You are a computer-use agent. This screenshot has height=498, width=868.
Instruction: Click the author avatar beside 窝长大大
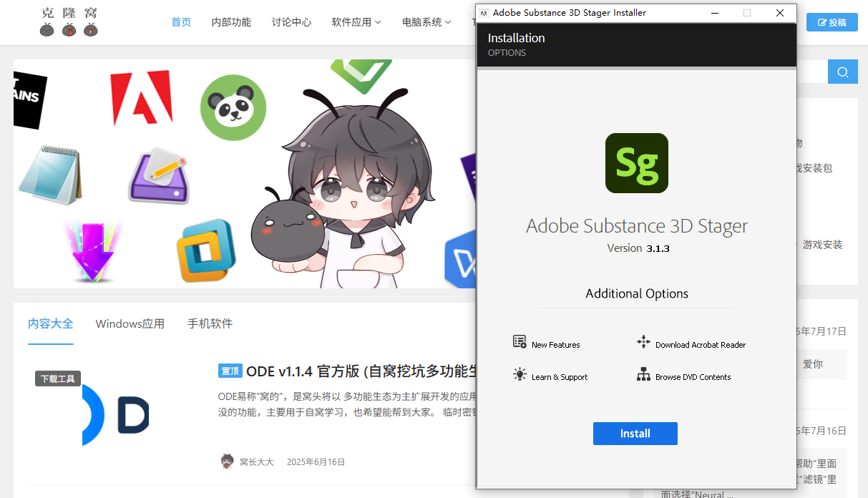click(x=227, y=462)
